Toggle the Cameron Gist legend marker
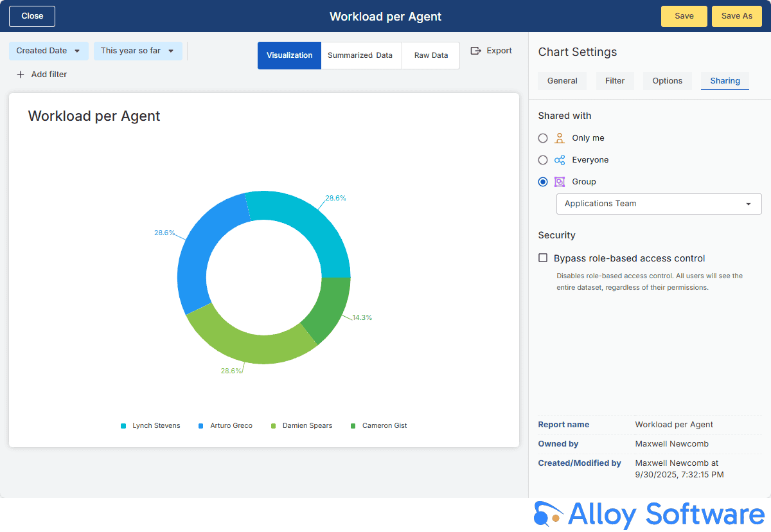771x532 pixels. pos(353,426)
